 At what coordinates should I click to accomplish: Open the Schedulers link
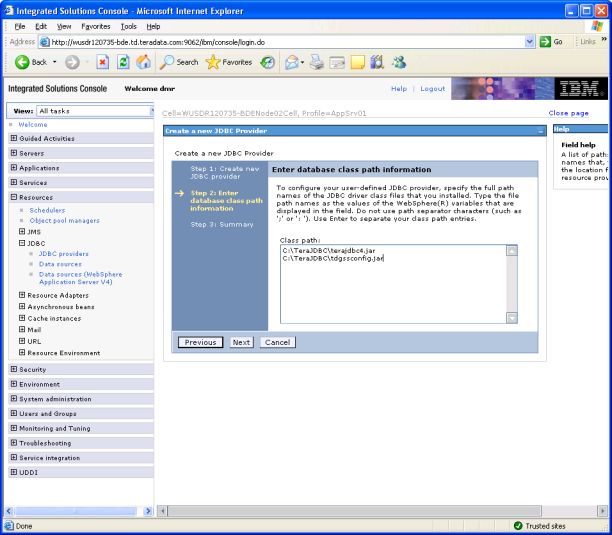pyautogui.click(x=47, y=210)
